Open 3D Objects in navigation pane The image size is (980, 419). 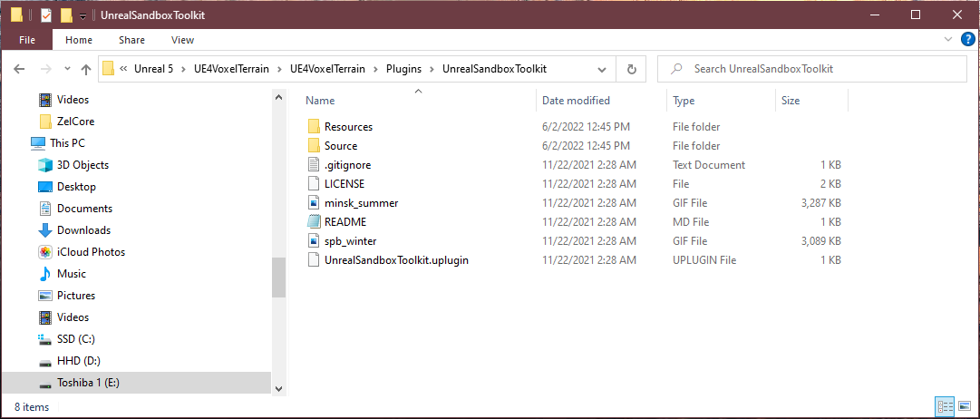click(82, 165)
